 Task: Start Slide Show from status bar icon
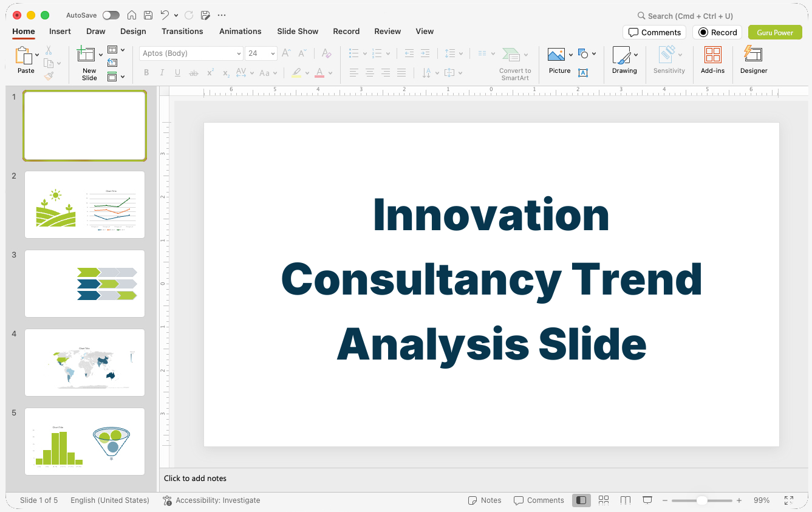[x=647, y=500]
